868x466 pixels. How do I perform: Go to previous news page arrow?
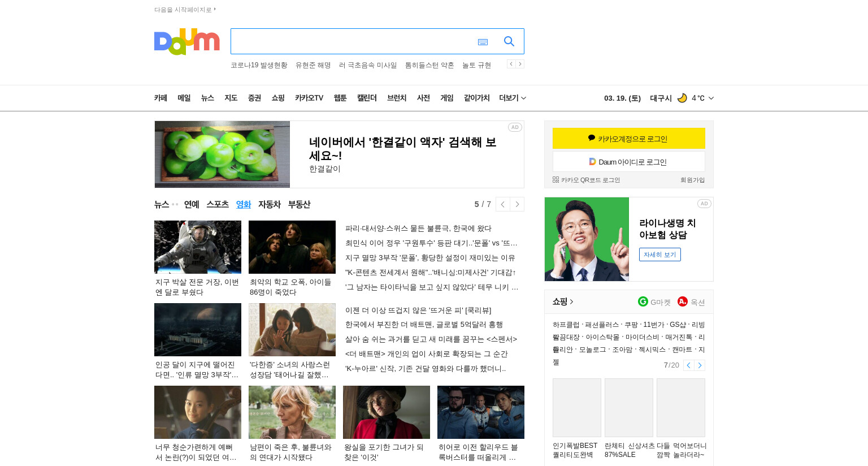click(502, 204)
